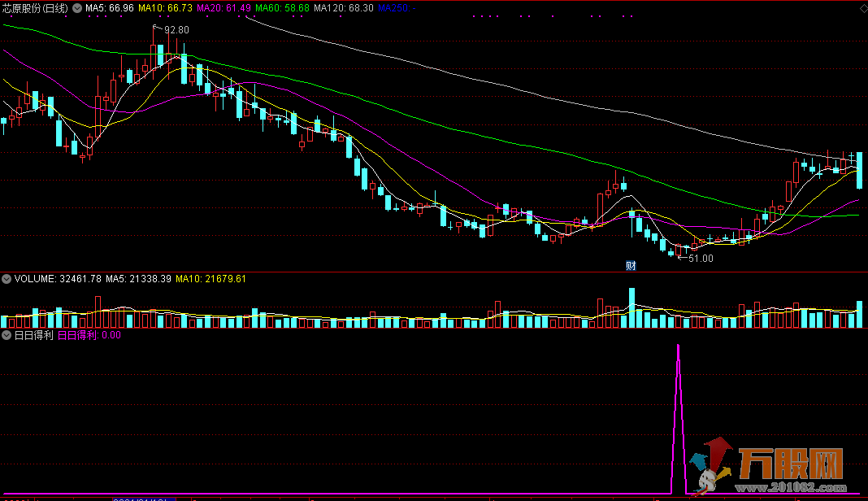The width and height of the screenshot is (868, 501).
Task: Click the VOLUME: 32461.78 label
Action: pos(59,279)
